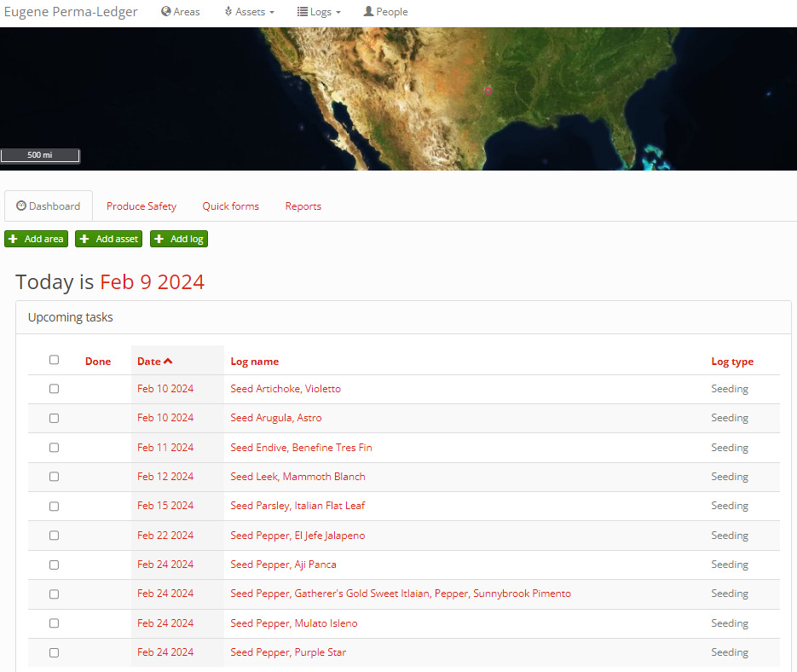The width and height of the screenshot is (797, 672).
Task: Open Seed Pepper, El Jefe Jalapeno log
Action: [x=297, y=536]
